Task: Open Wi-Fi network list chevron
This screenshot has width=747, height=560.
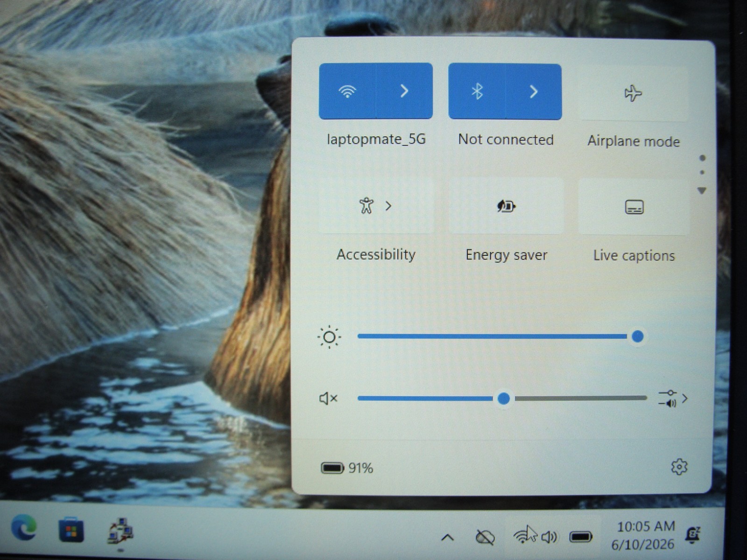Action: coord(404,91)
